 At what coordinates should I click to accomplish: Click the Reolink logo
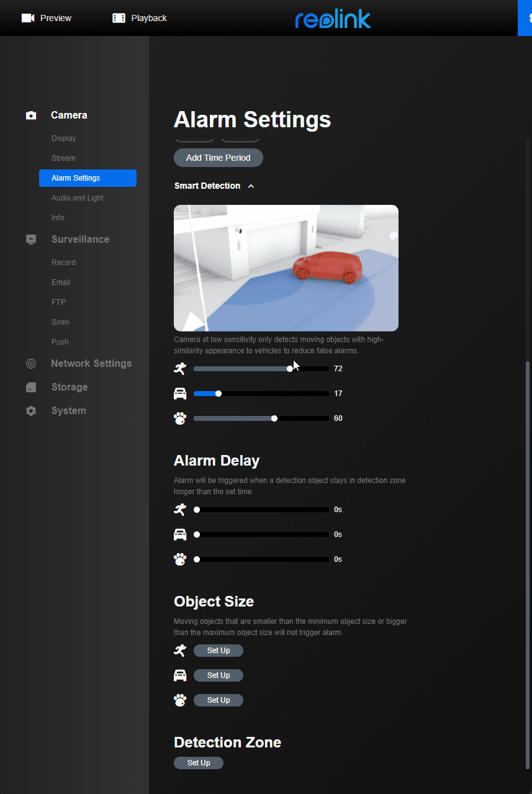[x=333, y=19]
